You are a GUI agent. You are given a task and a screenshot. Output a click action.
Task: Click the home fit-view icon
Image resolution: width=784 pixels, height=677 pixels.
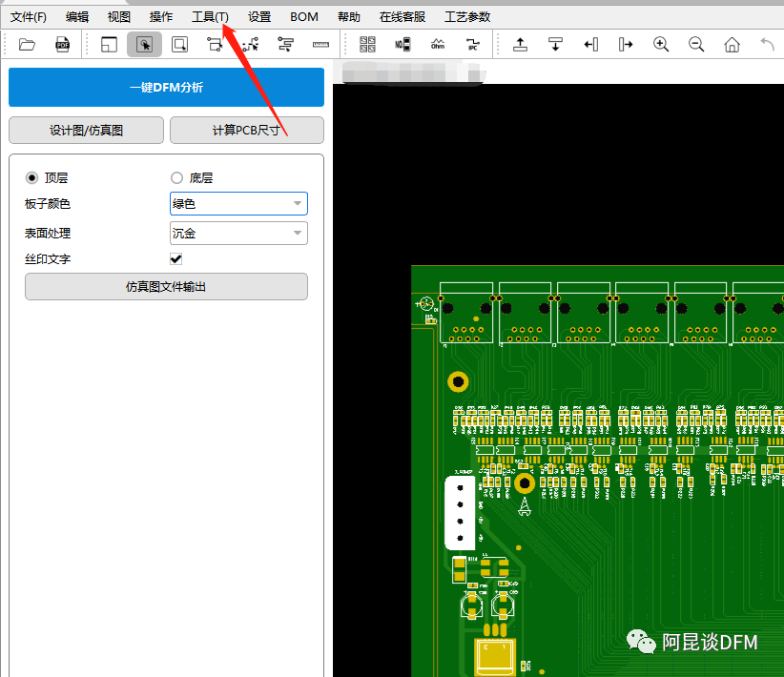click(x=732, y=44)
